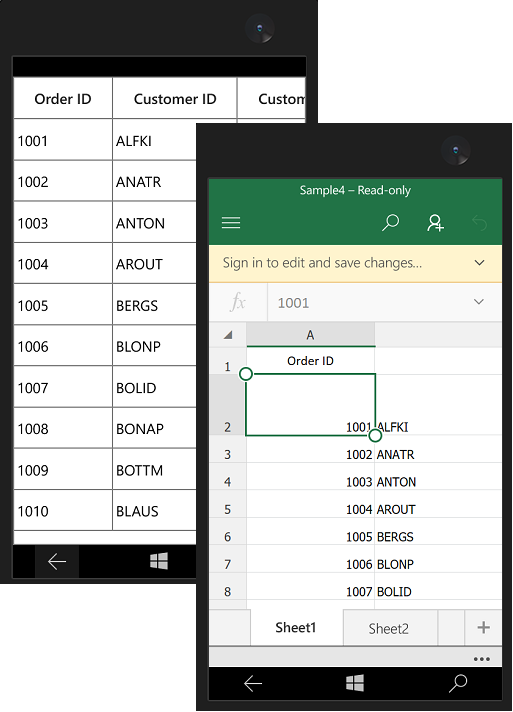Tap the back arrow on the rear phone

57,562
